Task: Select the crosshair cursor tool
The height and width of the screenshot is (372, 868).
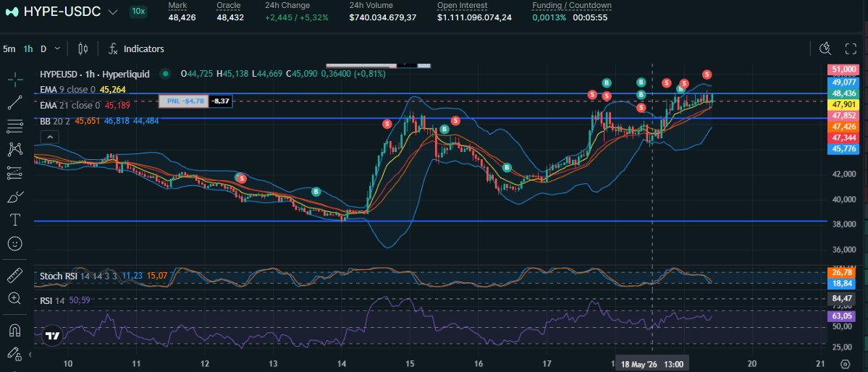Action: click(15, 79)
